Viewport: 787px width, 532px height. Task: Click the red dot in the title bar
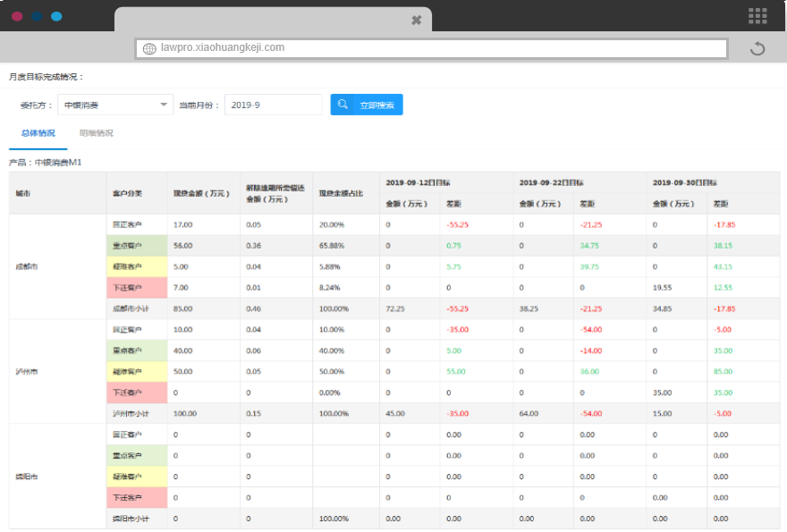click(17, 16)
